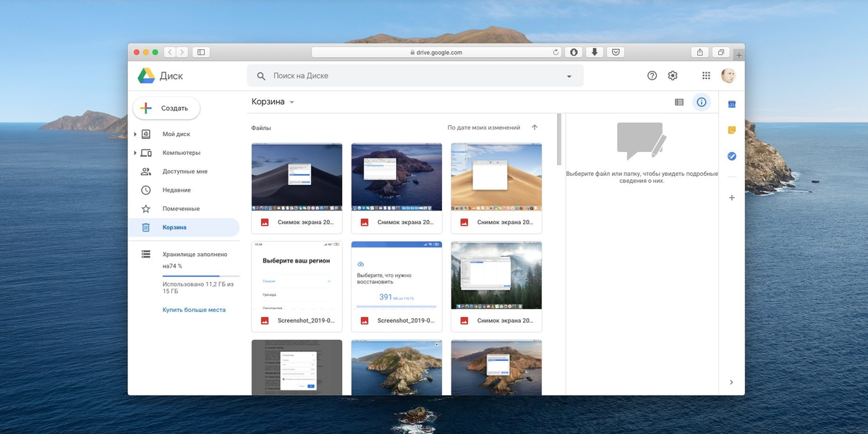Open the account profile avatar

click(728, 76)
